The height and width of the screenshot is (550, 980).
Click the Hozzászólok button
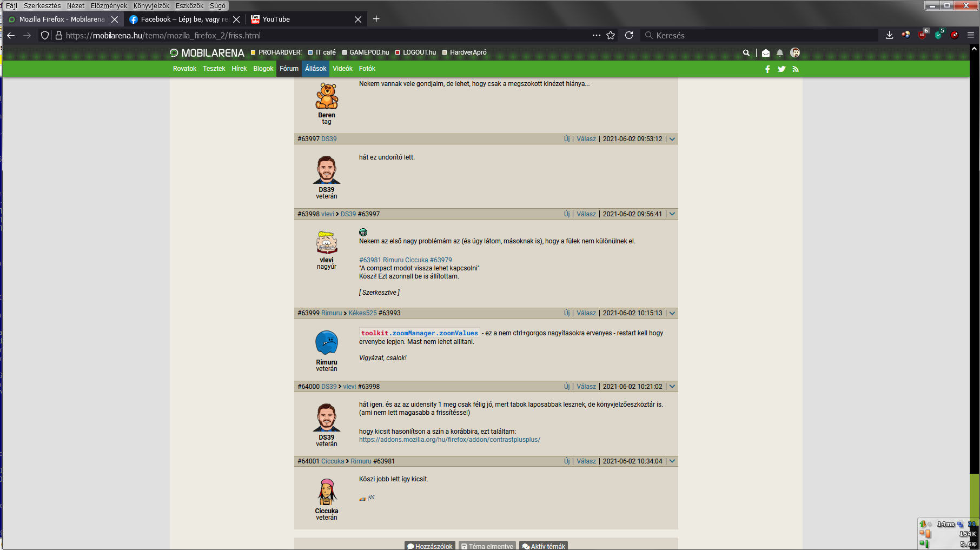[431, 546]
